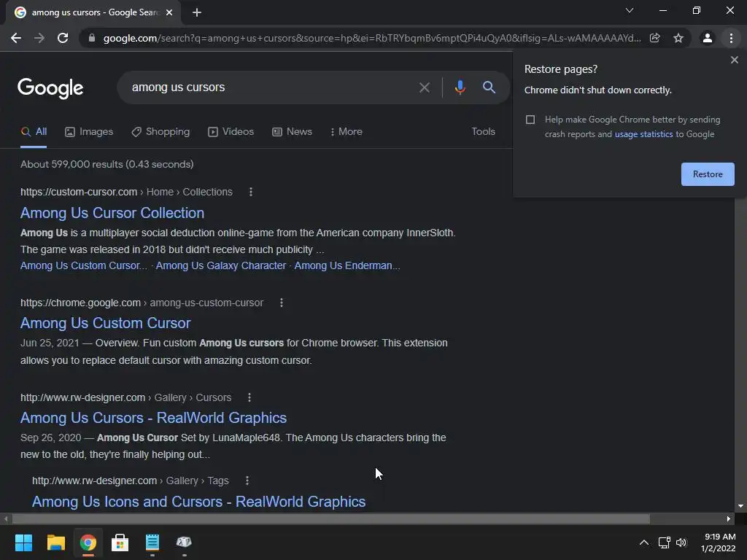Open clock showing 9:19 AM
The width and height of the screenshot is (747, 560).
(x=719, y=542)
